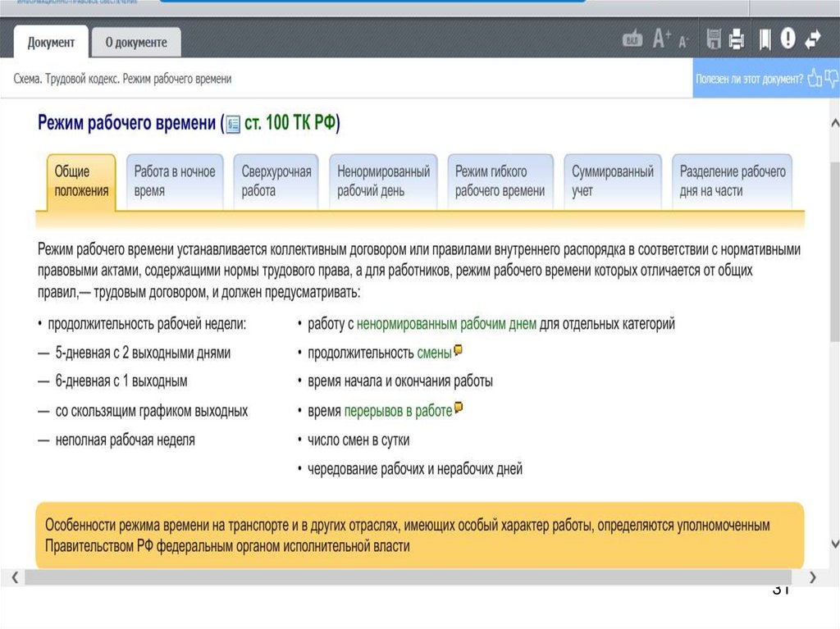Click the exclamation mark icon

coord(788,39)
